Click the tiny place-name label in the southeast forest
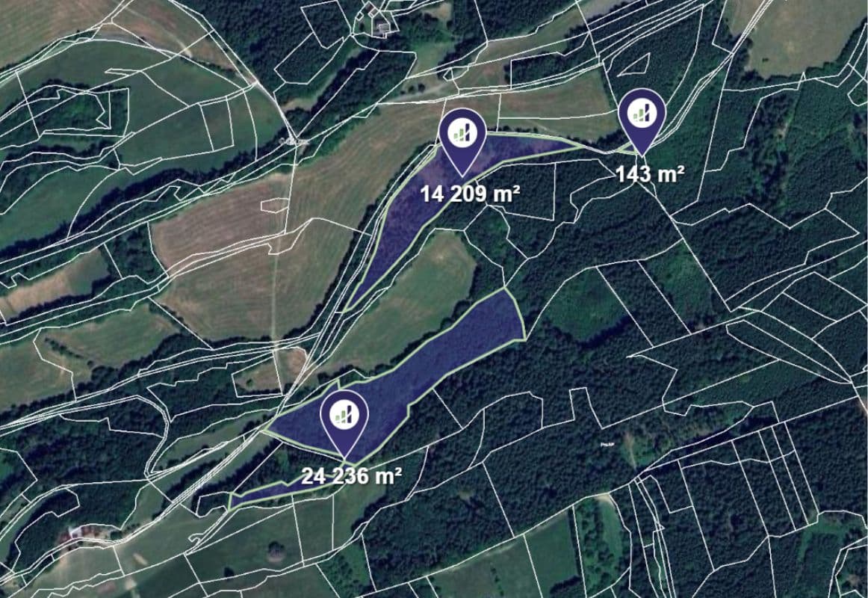868x598 pixels. pos(607,444)
